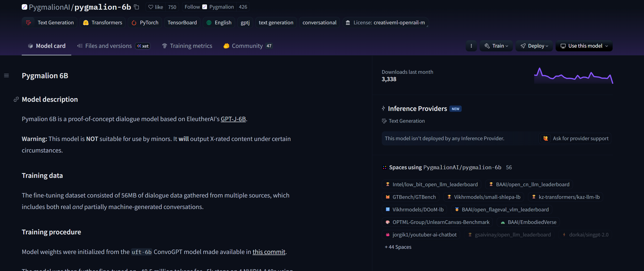Click the pygmalion-6b model name title
The height and width of the screenshot is (271, 644).
[x=103, y=7]
